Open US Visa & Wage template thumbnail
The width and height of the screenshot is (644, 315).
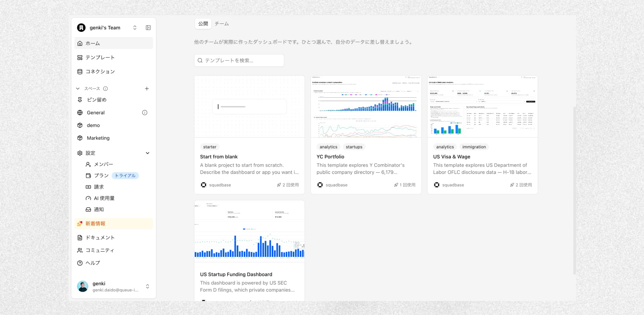[x=483, y=106]
